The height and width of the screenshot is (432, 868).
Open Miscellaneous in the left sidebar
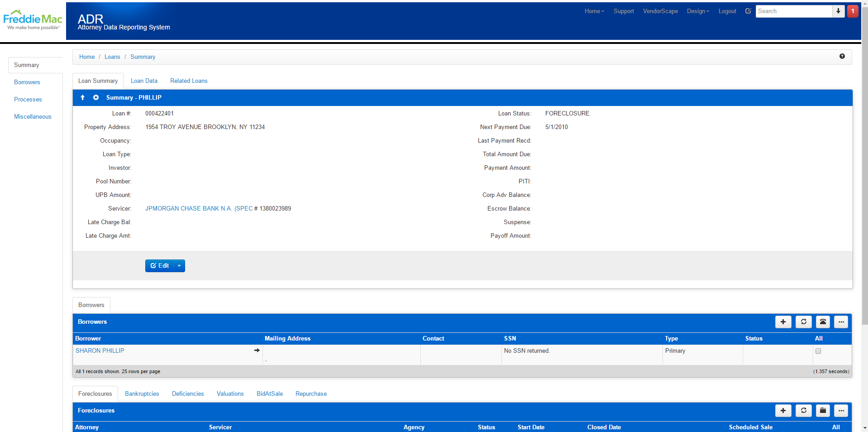click(33, 117)
